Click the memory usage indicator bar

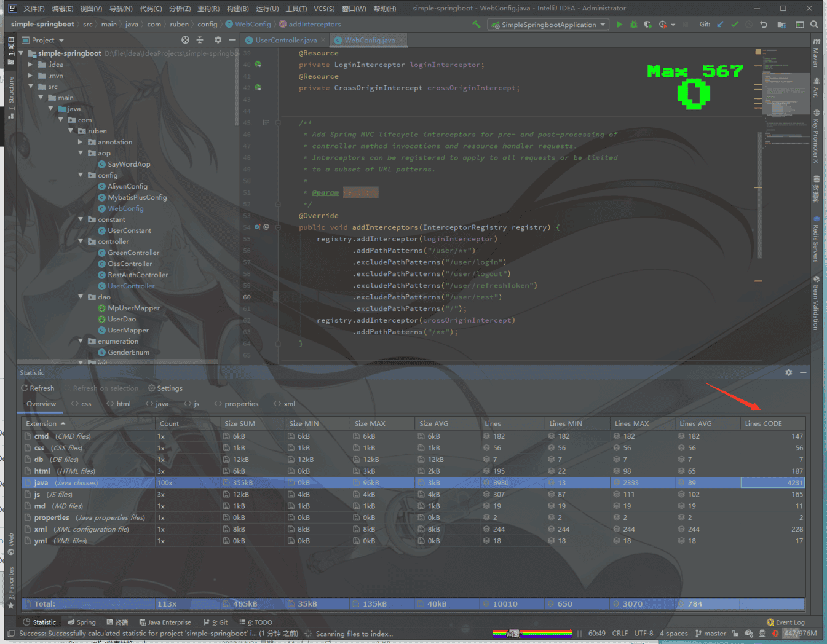800,633
